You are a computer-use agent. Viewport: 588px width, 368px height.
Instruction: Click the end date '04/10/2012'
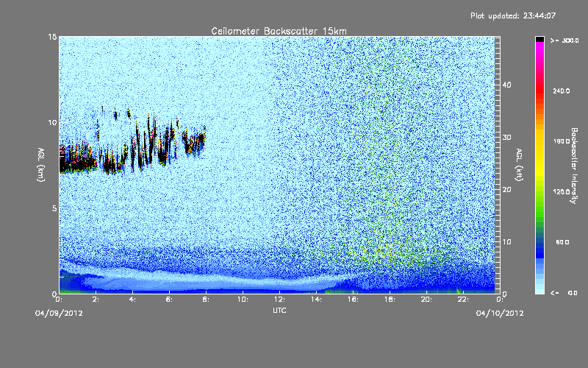click(x=500, y=314)
